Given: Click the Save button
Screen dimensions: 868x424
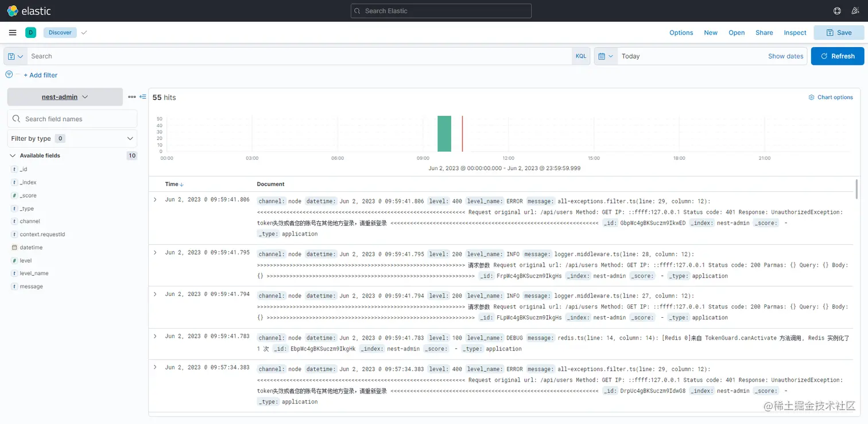Looking at the screenshot, I should [839, 33].
